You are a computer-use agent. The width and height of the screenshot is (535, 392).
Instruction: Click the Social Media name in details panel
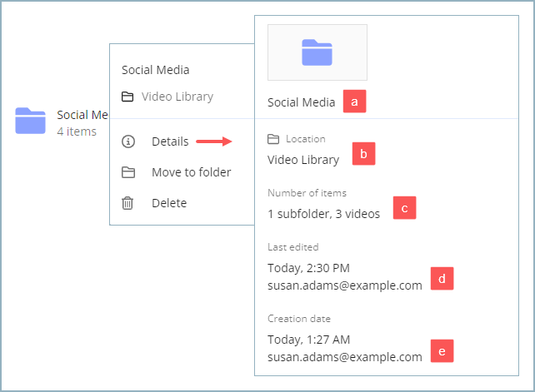302,102
